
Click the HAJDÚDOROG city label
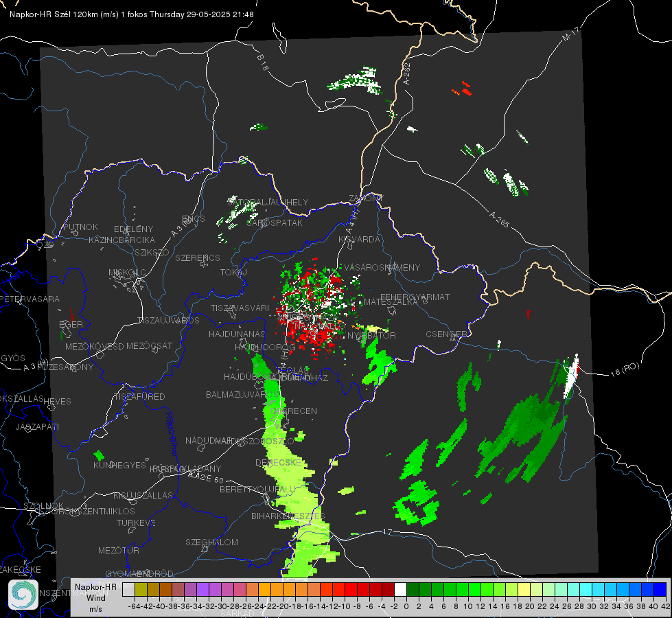coord(265,347)
